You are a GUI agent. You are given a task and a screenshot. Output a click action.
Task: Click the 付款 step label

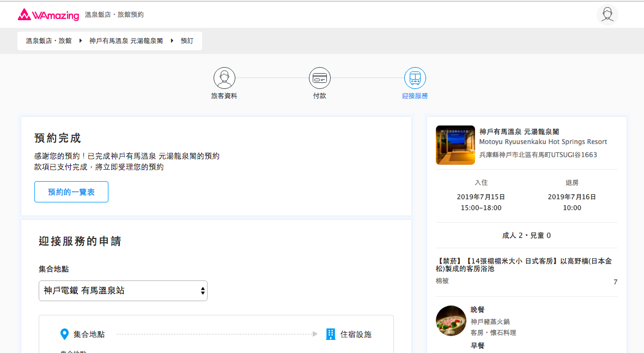coord(319,96)
